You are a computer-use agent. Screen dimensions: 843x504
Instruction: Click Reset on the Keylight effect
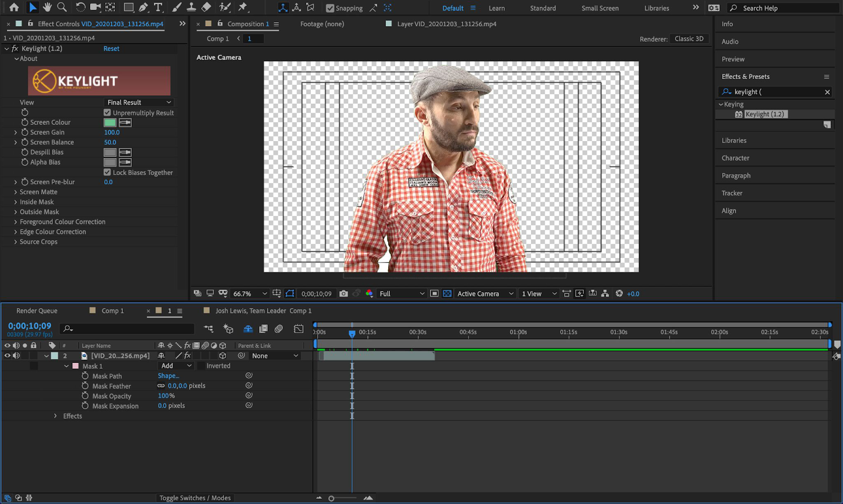coord(111,48)
